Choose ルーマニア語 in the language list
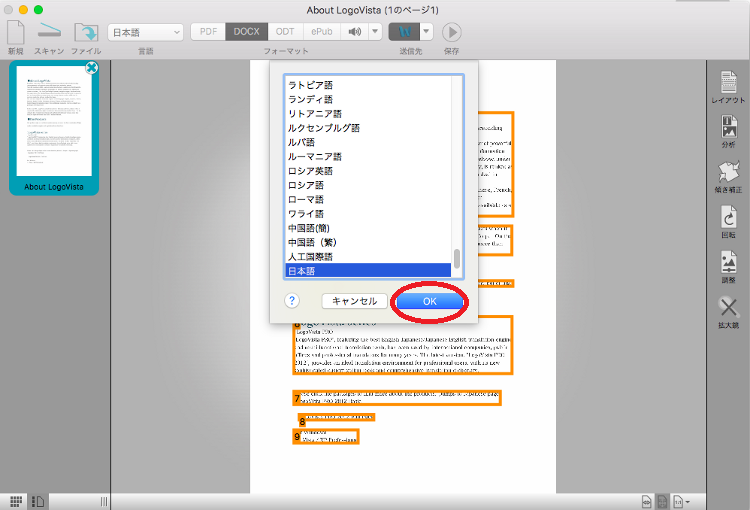Viewport: 750px width, 510px height. click(368, 156)
